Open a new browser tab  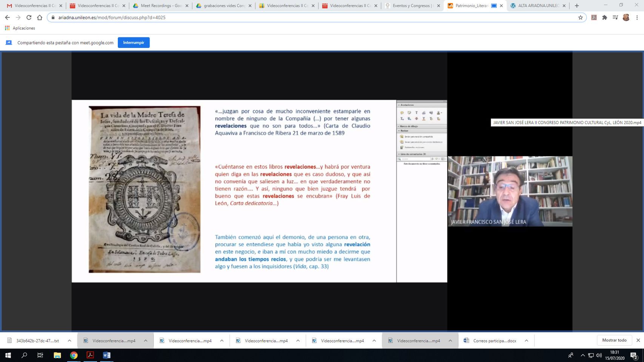(577, 6)
